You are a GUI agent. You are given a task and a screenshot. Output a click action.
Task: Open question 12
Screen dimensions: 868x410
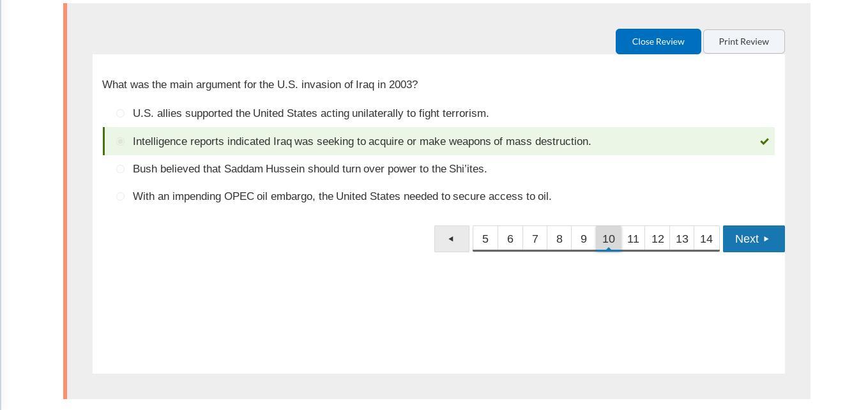click(x=657, y=239)
